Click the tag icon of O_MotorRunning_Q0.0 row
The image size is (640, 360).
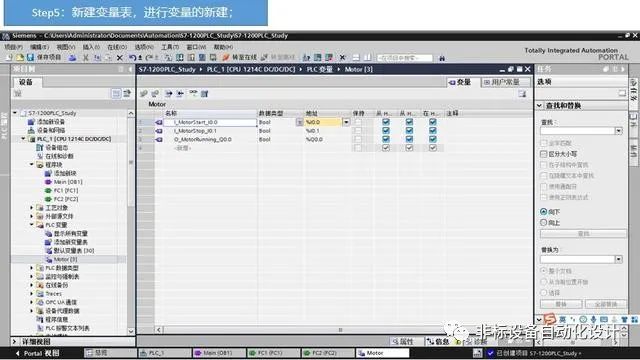click(x=159, y=139)
